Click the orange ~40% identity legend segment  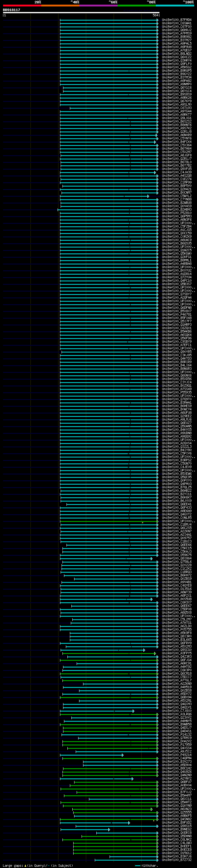(x=60, y=6)
